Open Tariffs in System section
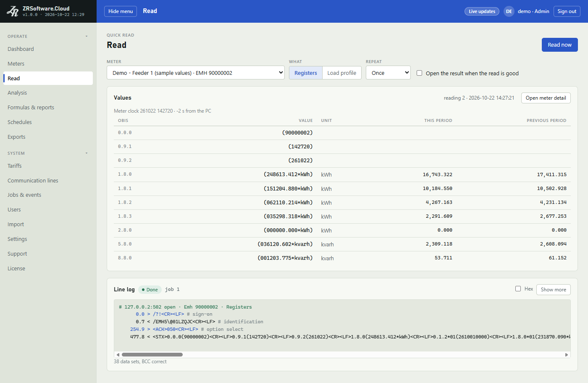This screenshot has width=588, height=383. 48,166
